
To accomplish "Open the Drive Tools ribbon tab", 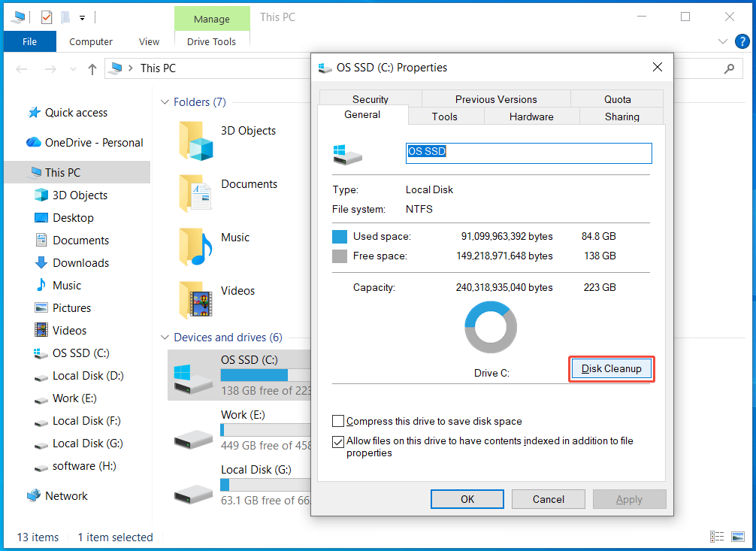I will (x=211, y=42).
